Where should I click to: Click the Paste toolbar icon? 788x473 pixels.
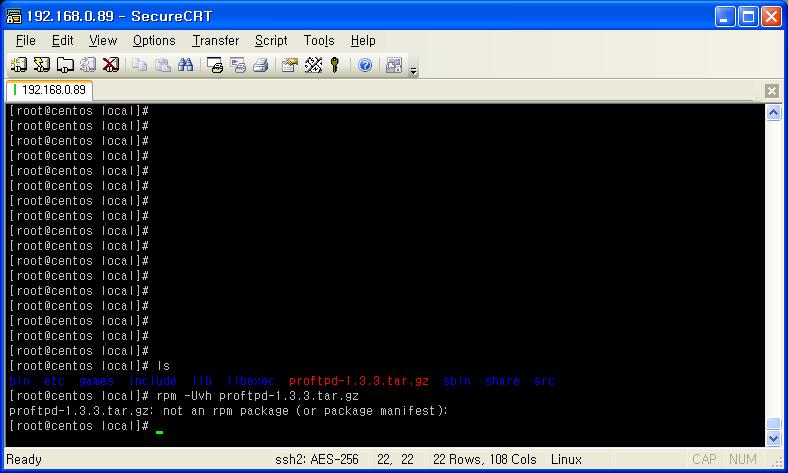162,65
